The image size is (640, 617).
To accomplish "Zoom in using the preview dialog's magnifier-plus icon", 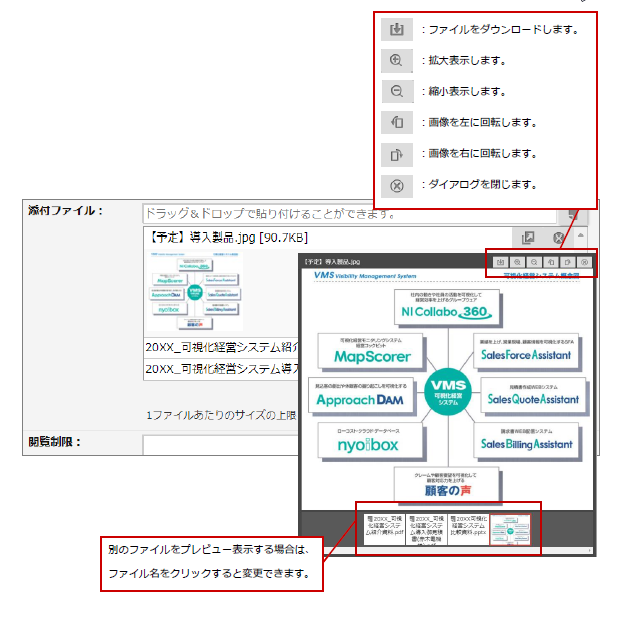I will (x=517, y=262).
